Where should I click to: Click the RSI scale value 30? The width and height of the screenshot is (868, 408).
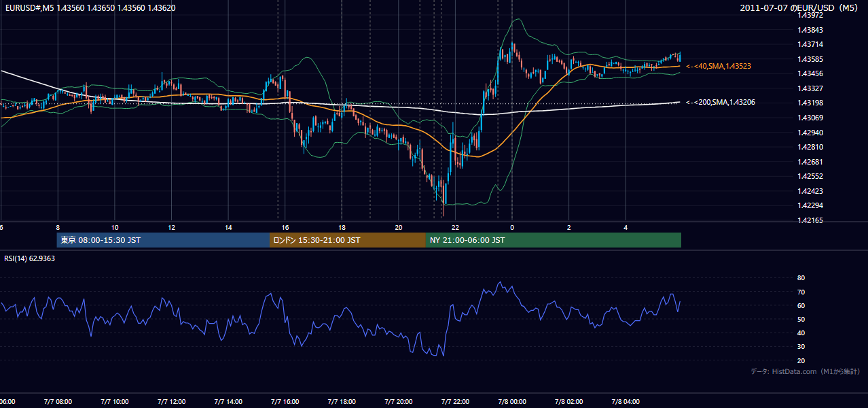[x=801, y=347]
